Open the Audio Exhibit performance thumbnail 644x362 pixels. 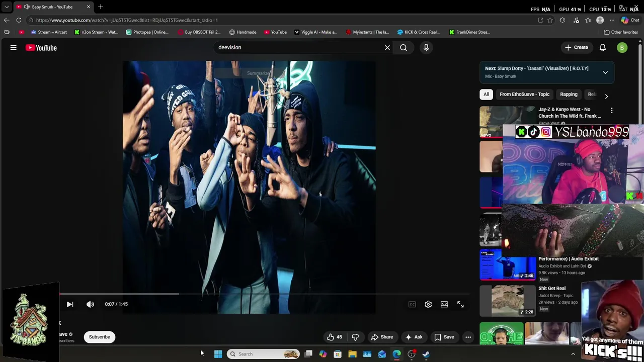coord(508,265)
